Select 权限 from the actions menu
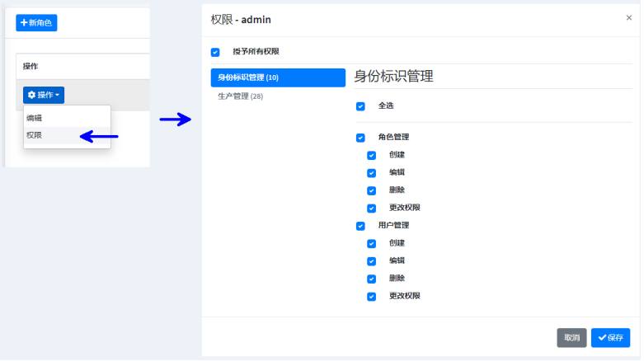This screenshot has width=644, height=361. [x=34, y=134]
